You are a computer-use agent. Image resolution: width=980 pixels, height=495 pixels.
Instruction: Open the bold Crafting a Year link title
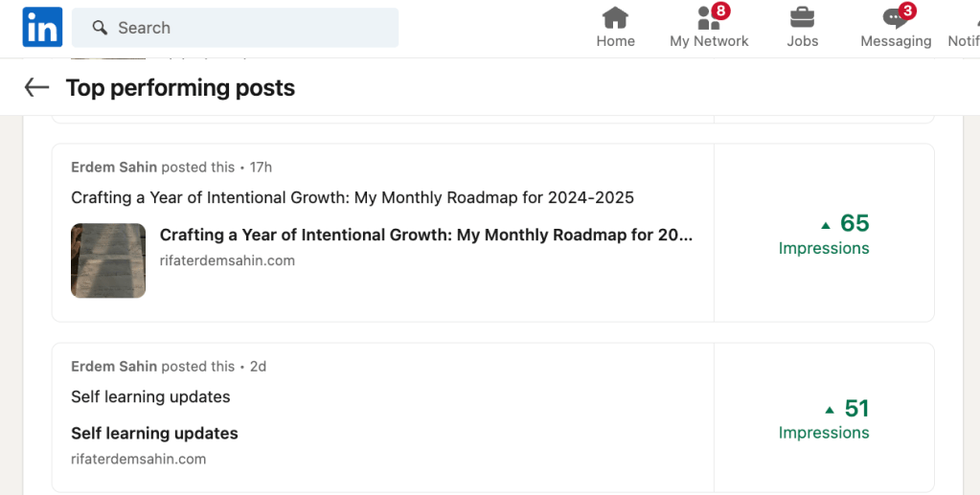pyautogui.click(x=426, y=235)
